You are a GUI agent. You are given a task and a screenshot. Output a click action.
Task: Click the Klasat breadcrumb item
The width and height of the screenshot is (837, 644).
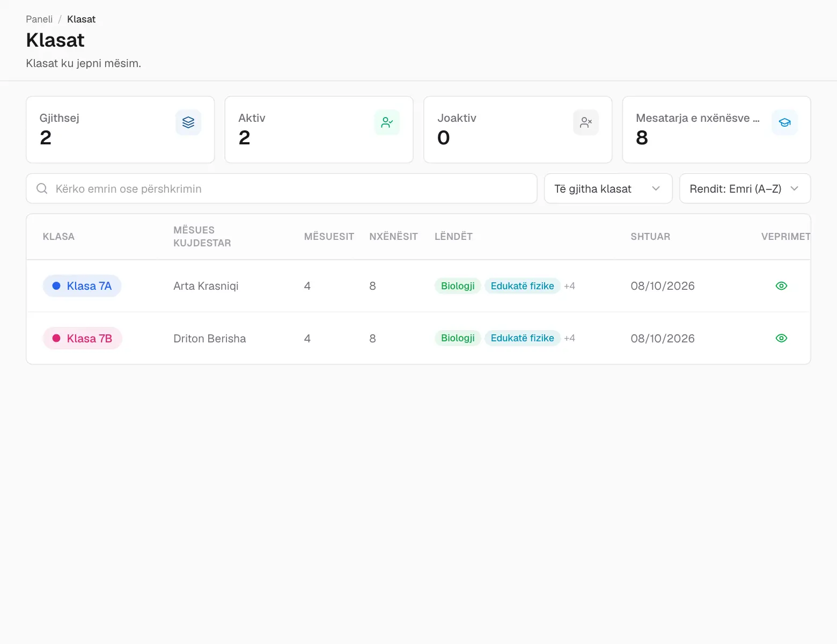[81, 19]
